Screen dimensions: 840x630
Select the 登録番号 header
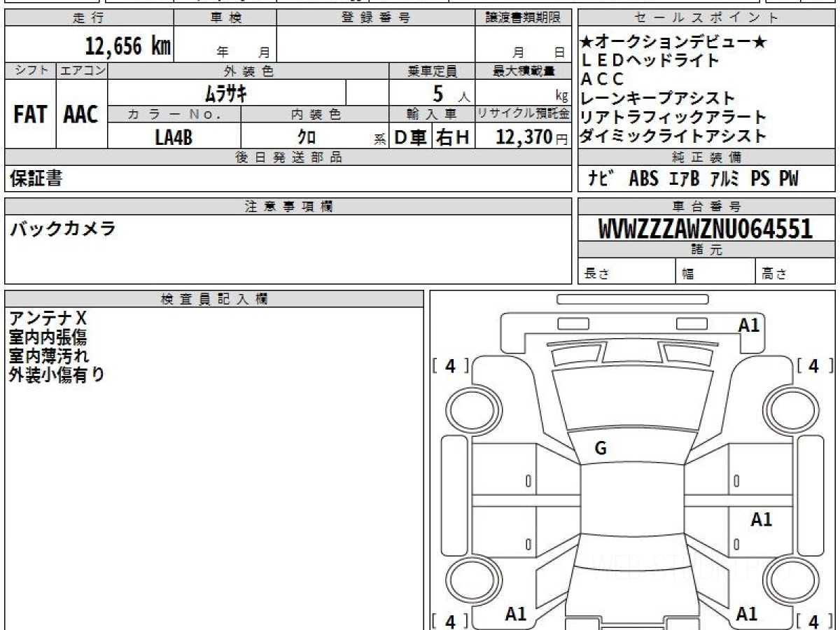click(376, 18)
